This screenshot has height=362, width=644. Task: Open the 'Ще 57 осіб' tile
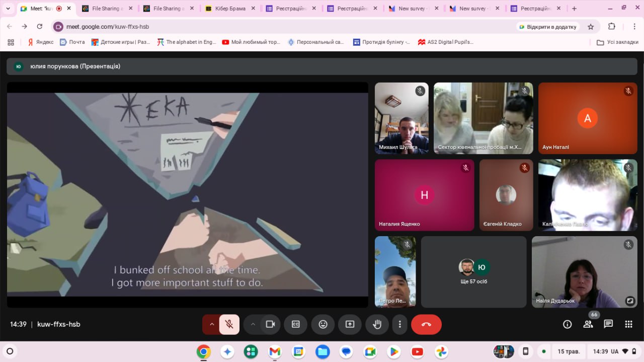[473, 272]
